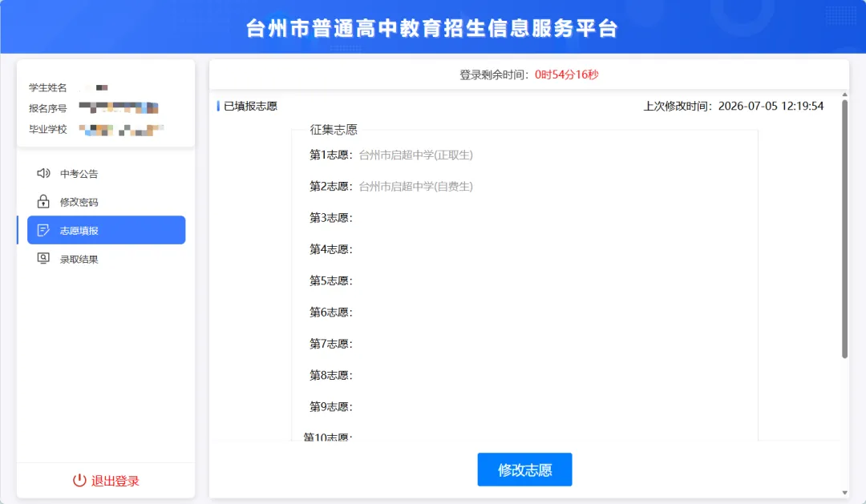Click the last modified time 2026-07-05 12:19:54
The image size is (866, 504).
click(x=771, y=106)
